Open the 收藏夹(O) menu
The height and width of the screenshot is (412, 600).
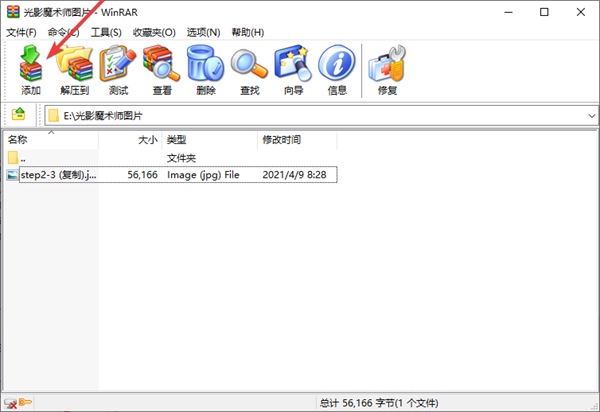[154, 33]
